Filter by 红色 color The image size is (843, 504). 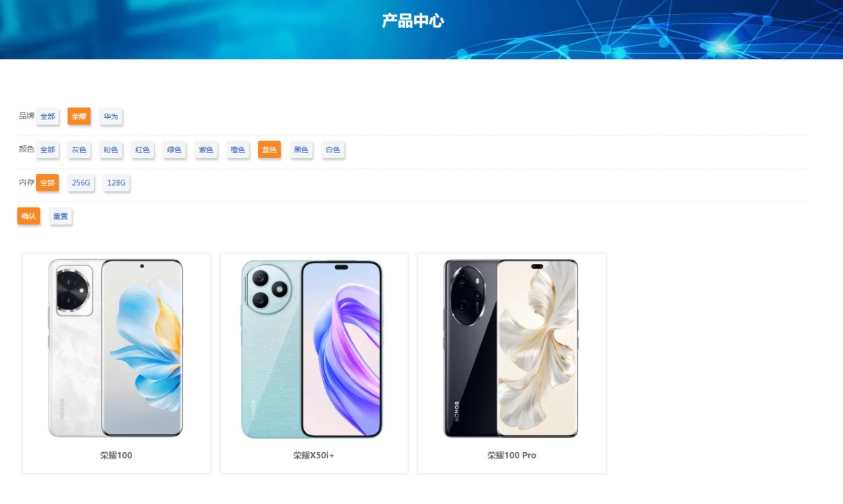coord(143,150)
